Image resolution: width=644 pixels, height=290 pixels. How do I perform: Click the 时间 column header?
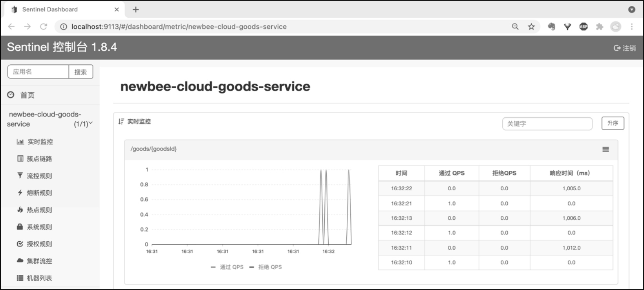pyautogui.click(x=401, y=173)
